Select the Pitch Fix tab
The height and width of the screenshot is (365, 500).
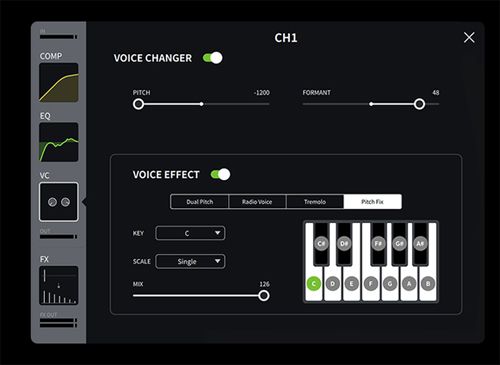(373, 202)
